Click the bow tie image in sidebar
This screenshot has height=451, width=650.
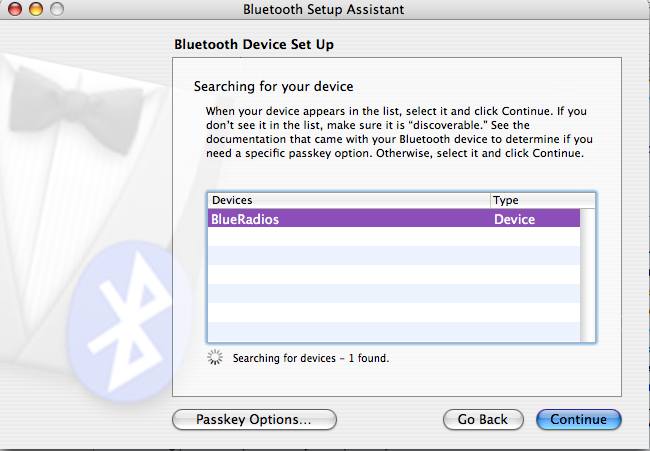click(75, 110)
